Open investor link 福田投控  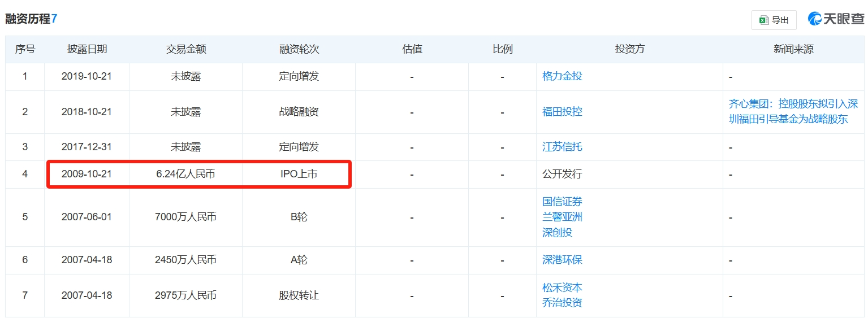pos(562,112)
